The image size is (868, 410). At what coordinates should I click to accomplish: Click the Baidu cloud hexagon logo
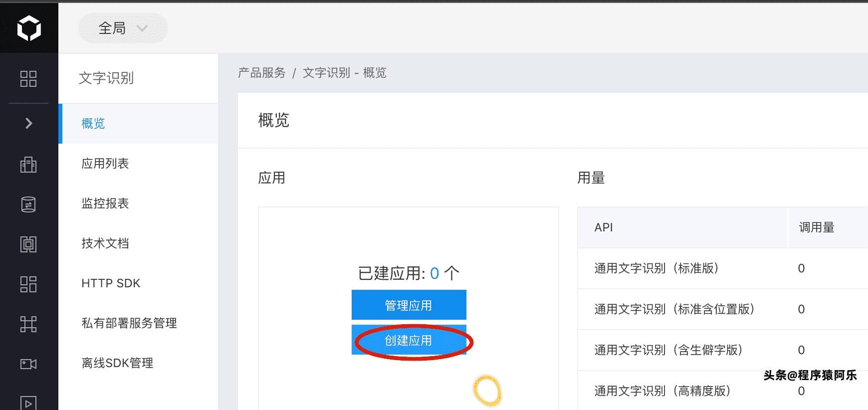pos(29,28)
